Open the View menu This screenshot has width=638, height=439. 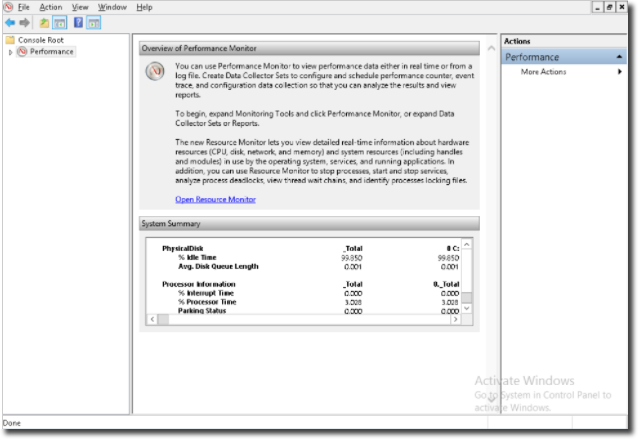click(80, 7)
